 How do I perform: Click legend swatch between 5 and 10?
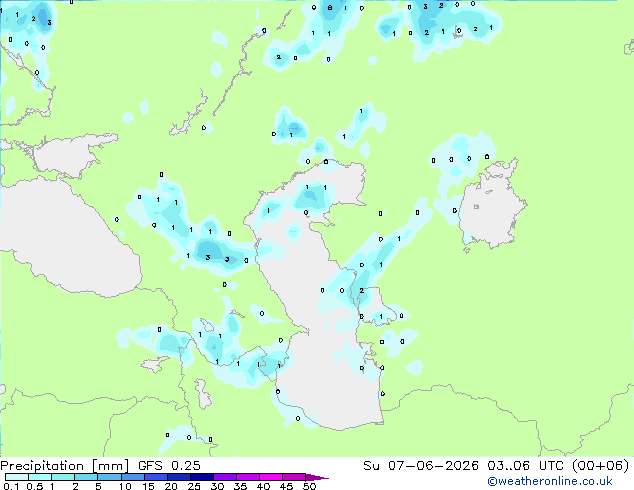pyautogui.click(x=109, y=477)
